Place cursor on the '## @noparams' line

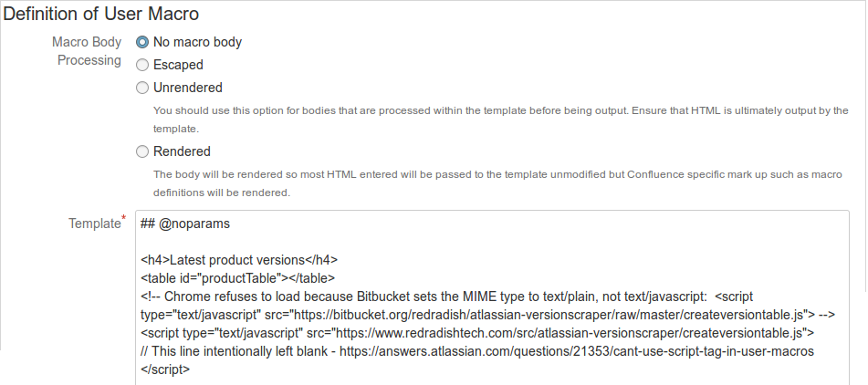pyautogui.click(x=184, y=223)
